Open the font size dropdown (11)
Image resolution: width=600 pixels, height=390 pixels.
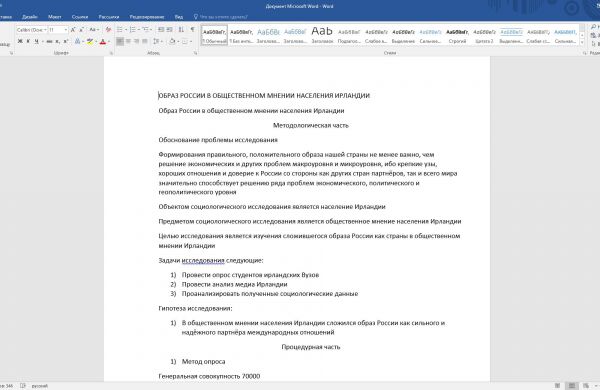click(66, 29)
